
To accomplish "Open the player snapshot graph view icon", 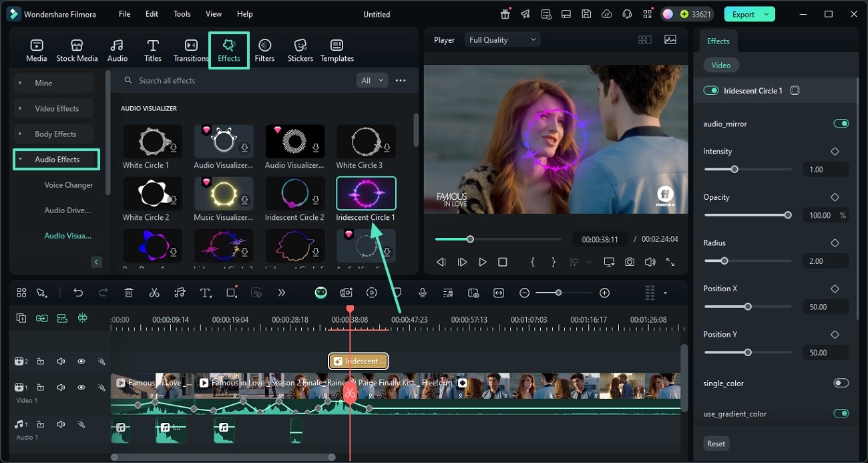I will coord(670,40).
